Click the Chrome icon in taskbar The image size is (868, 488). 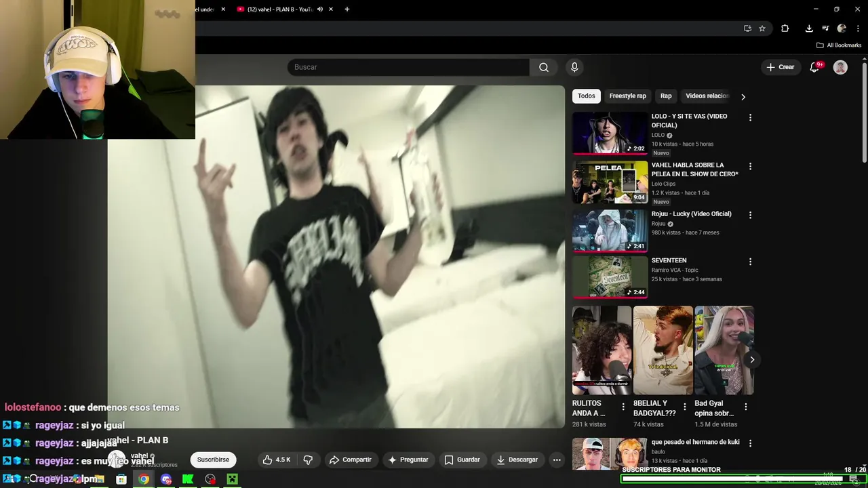point(144,479)
